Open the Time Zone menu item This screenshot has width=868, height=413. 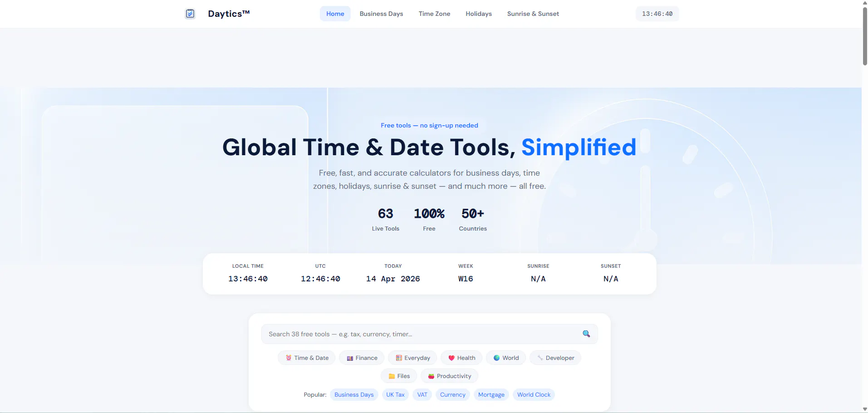[x=434, y=14]
